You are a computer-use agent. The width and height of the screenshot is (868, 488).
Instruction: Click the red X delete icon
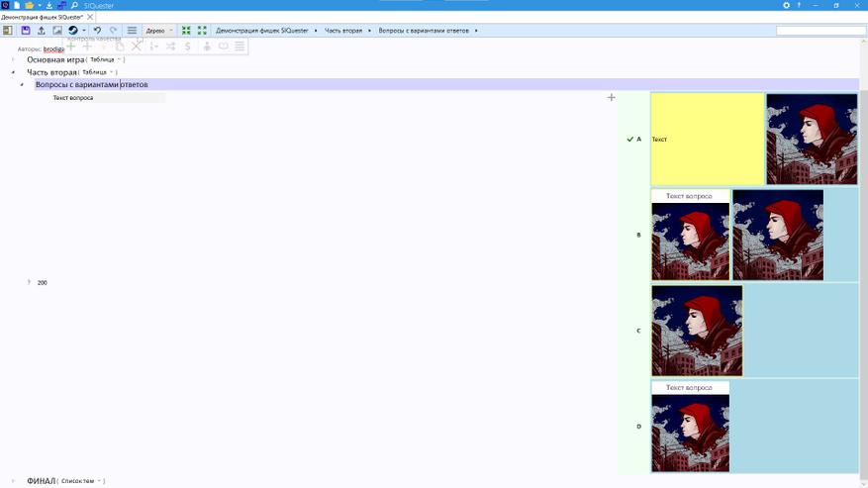pos(137,47)
